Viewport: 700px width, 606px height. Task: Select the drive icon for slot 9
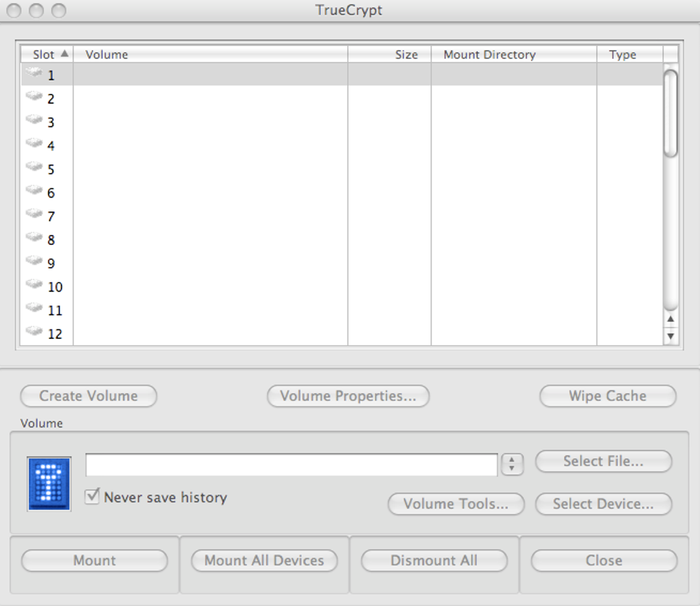point(34,261)
